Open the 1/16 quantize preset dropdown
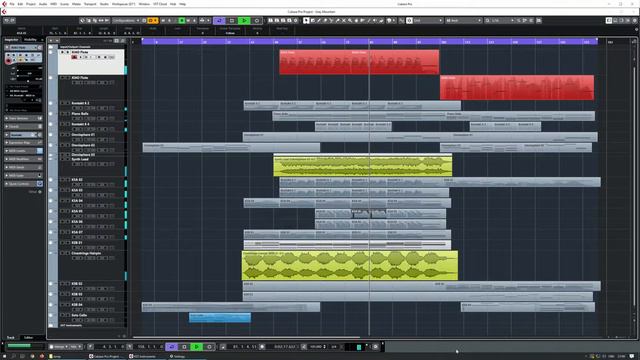This screenshot has height=360, width=640. point(502,20)
